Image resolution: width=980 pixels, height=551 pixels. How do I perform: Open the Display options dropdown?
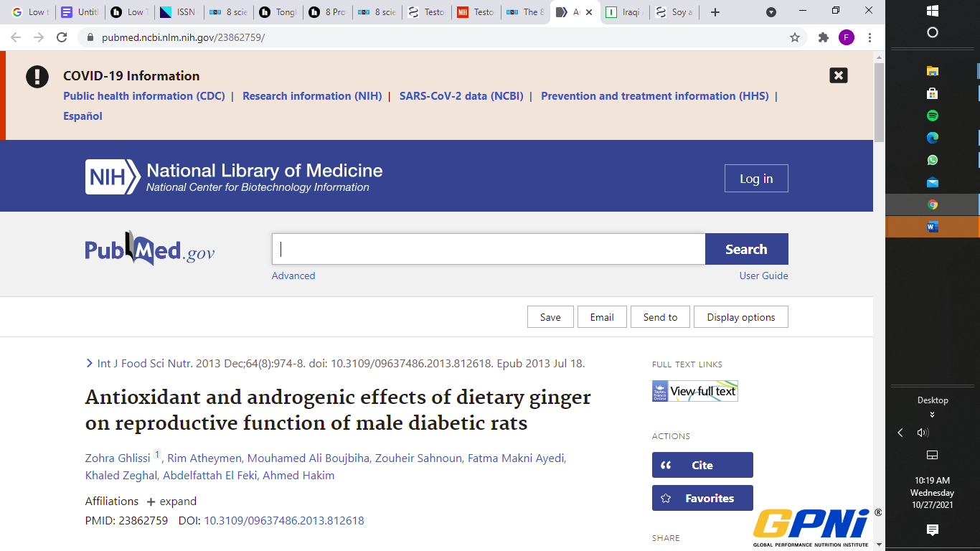pyautogui.click(x=740, y=317)
